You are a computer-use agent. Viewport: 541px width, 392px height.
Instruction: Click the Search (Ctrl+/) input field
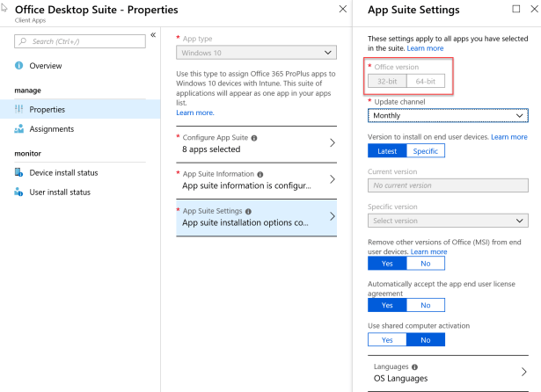click(84, 41)
